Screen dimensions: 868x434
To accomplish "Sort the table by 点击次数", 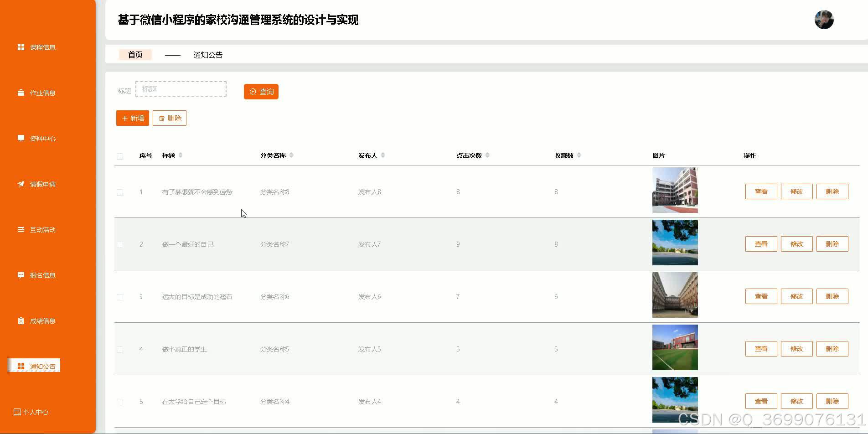I will 487,155.
